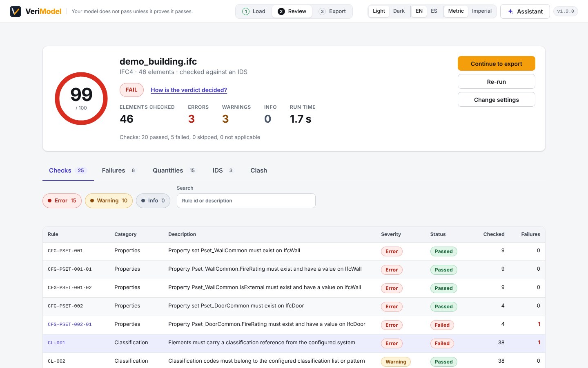Set language to ES
Image resolution: width=588 pixels, height=368 pixels.
pyautogui.click(x=434, y=11)
